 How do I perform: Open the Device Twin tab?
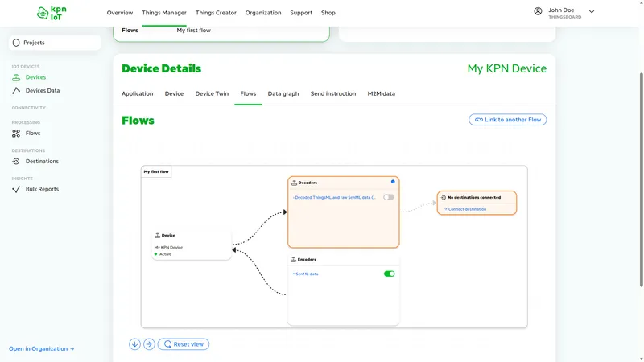212,93
